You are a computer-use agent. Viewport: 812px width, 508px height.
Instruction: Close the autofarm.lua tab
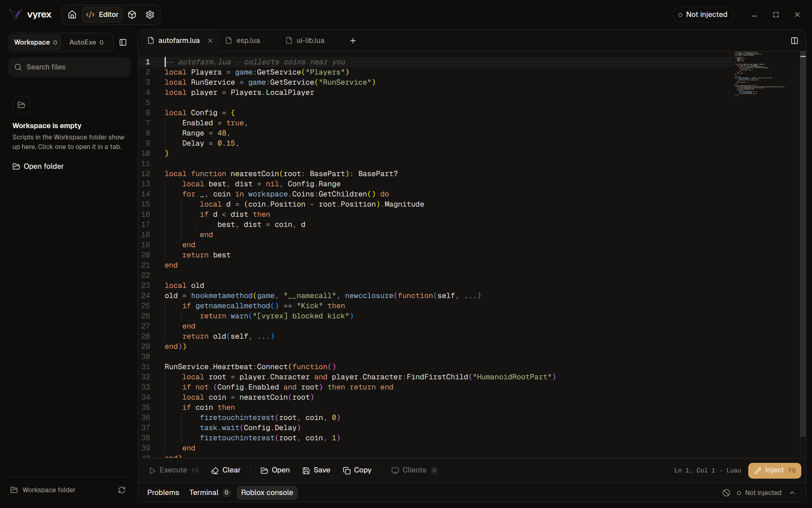(210, 41)
